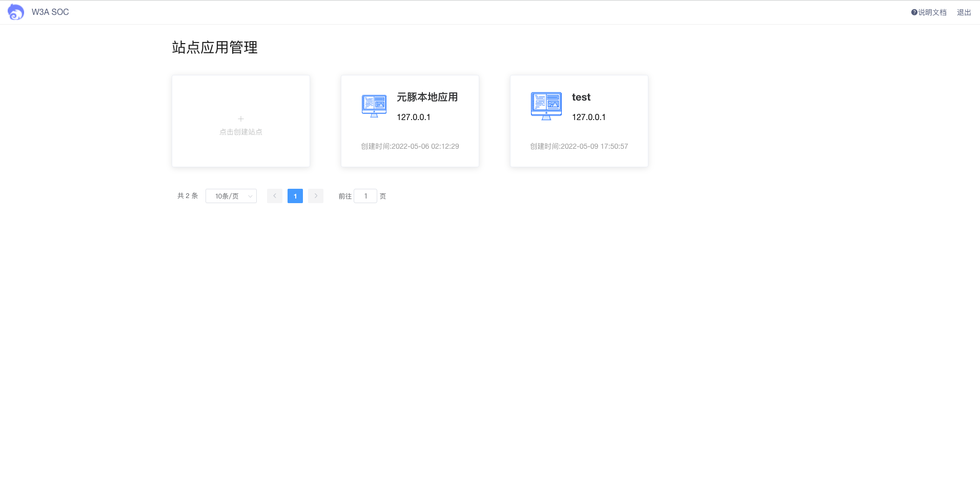Open the 元豚本地应用 site card

(410, 121)
